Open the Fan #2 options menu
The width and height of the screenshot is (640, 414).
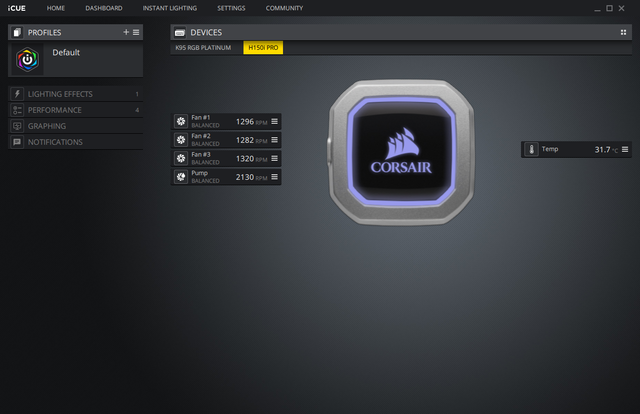pyautogui.click(x=274, y=140)
